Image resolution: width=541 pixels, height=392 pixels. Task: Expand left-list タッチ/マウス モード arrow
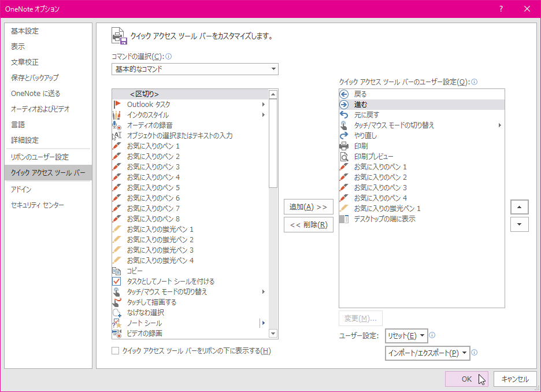[263, 292]
